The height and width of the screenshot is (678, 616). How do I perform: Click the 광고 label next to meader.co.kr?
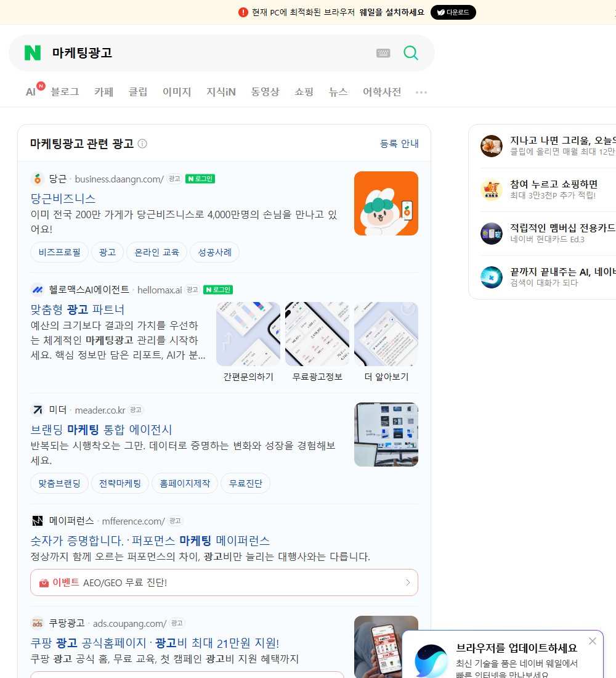click(136, 409)
